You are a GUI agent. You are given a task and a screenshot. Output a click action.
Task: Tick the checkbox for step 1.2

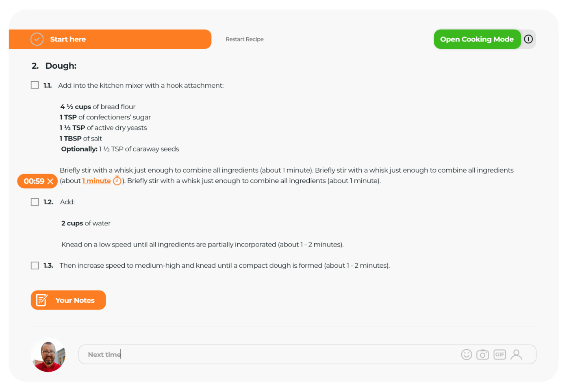point(35,202)
